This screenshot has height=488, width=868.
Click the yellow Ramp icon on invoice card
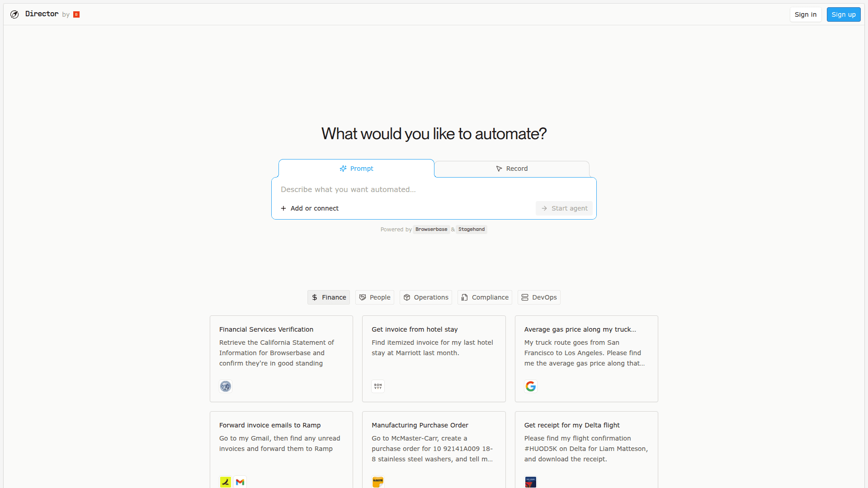pyautogui.click(x=226, y=482)
